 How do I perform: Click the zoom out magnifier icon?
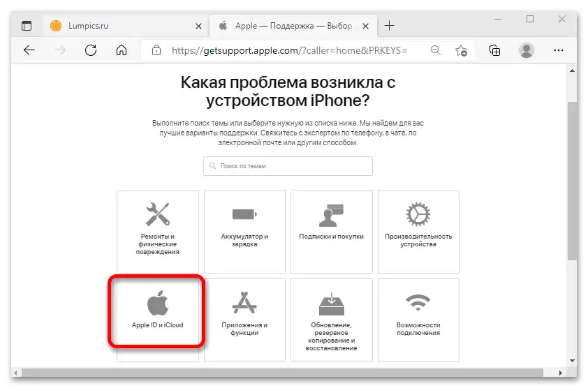tap(435, 50)
